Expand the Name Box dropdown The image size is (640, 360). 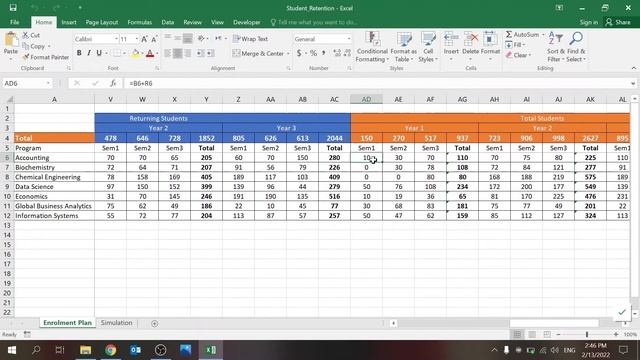(x=48, y=83)
